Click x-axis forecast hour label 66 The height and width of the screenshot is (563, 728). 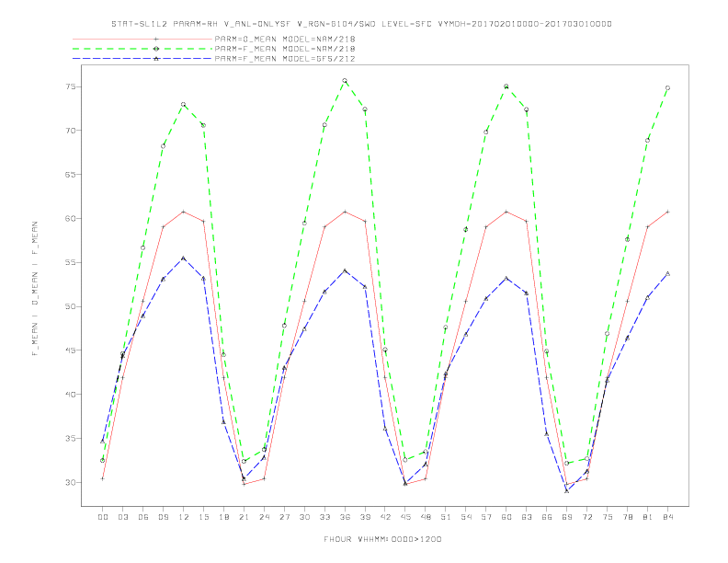547,517
